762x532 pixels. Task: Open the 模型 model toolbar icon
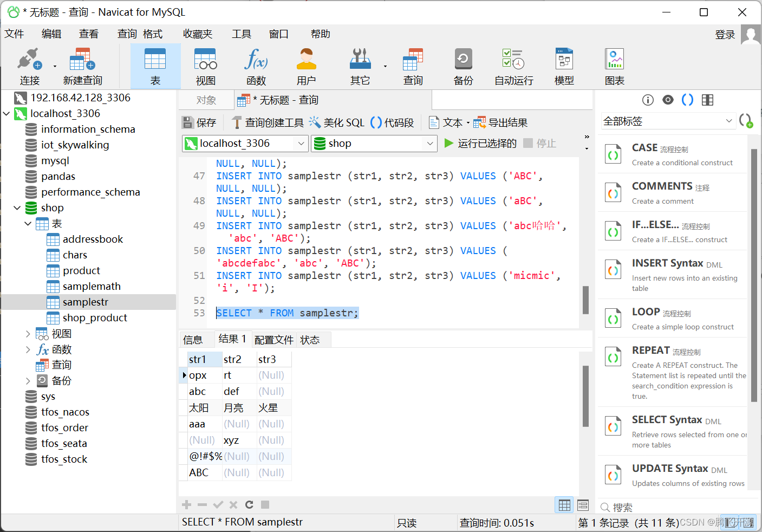coord(564,66)
